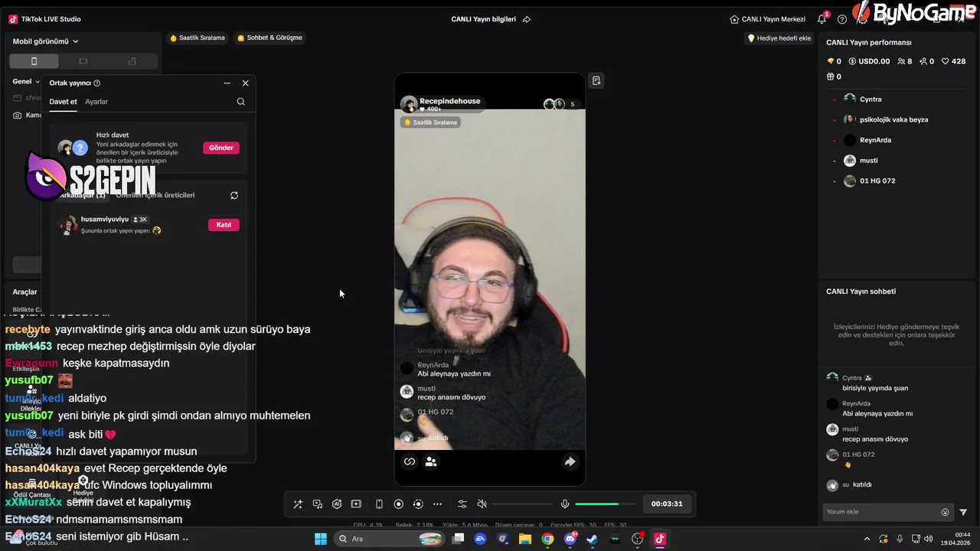This screenshot has height=551, width=980.
Task: Expand the Genel scene dropdown
Action: click(26, 81)
